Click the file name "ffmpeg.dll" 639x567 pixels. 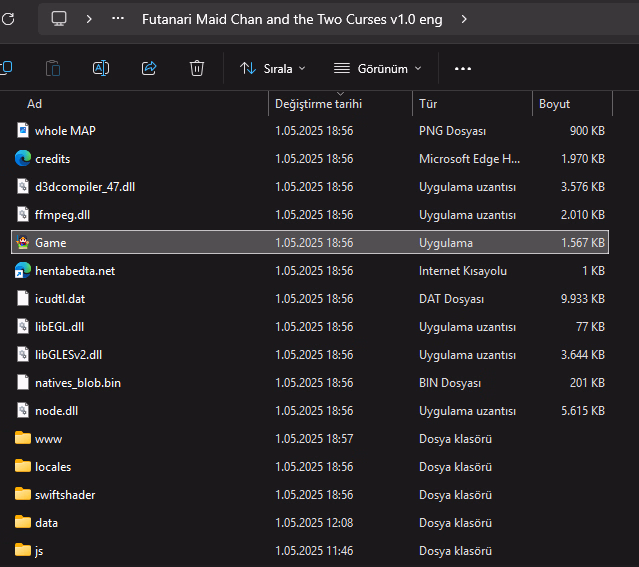(x=62, y=215)
